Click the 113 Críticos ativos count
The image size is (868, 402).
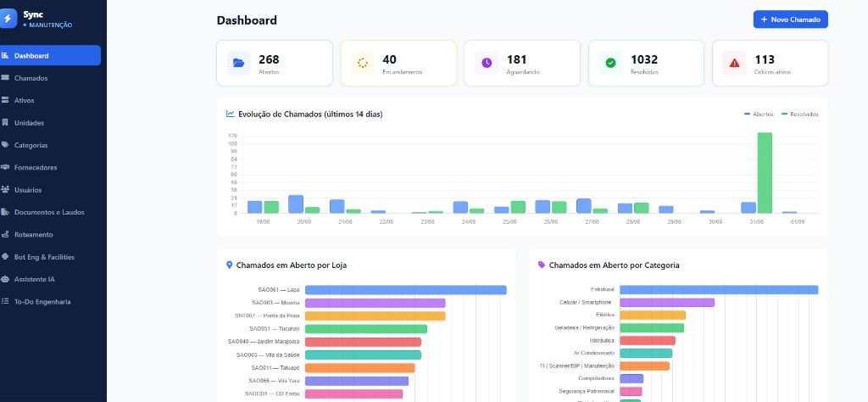pyautogui.click(x=765, y=59)
